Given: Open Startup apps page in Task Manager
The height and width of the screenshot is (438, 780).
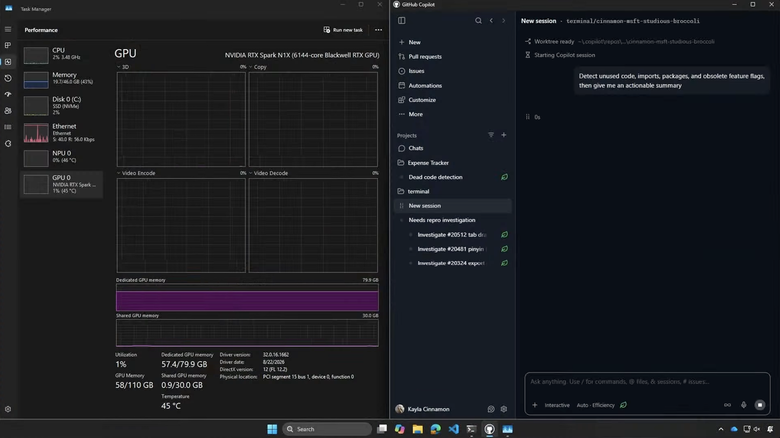Looking at the screenshot, I should point(8,94).
